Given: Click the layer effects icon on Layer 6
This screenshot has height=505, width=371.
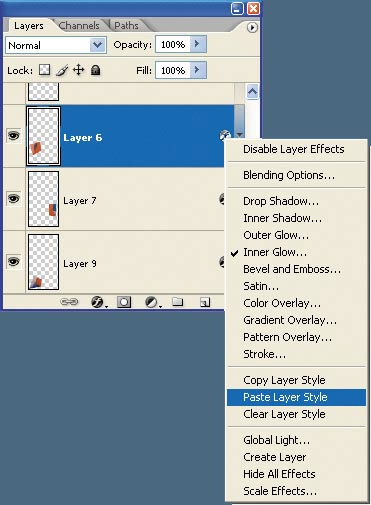Looking at the screenshot, I should coord(224,135).
